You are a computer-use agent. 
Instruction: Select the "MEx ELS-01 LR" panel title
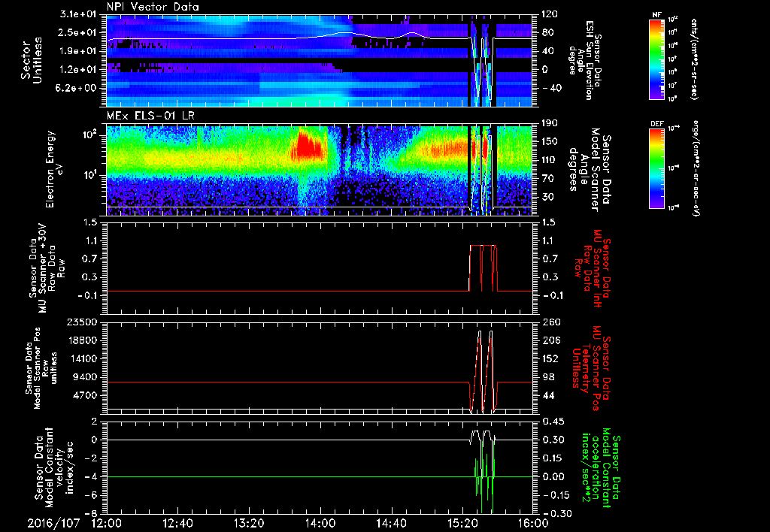point(150,116)
